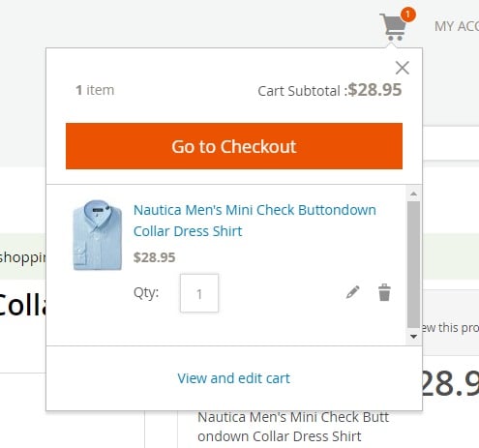
Task: Click the 1 item count label
Action: click(x=95, y=90)
